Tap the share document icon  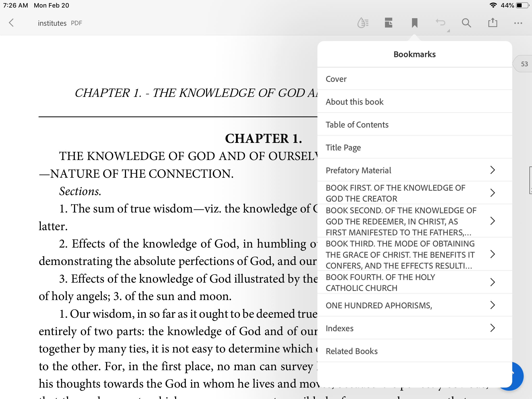click(x=493, y=23)
